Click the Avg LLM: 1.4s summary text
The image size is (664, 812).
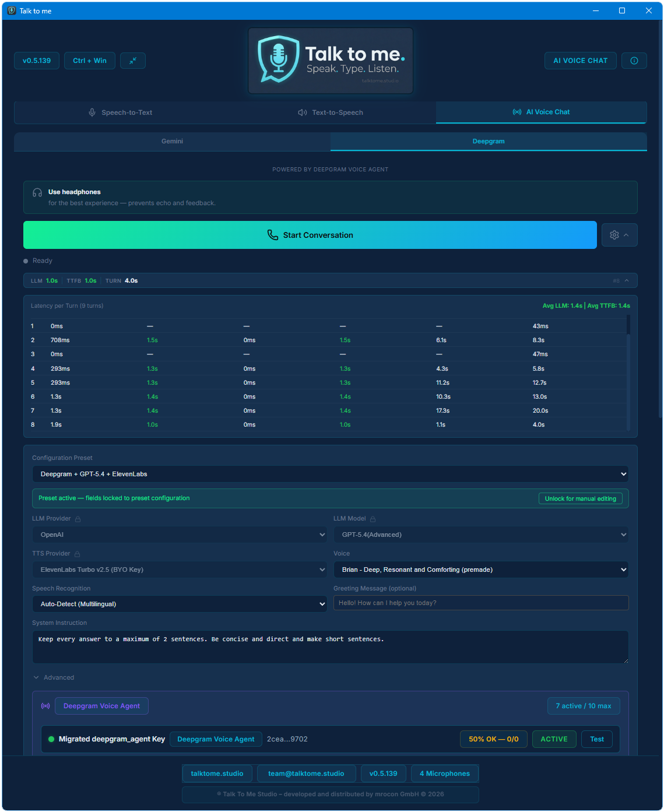point(563,305)
